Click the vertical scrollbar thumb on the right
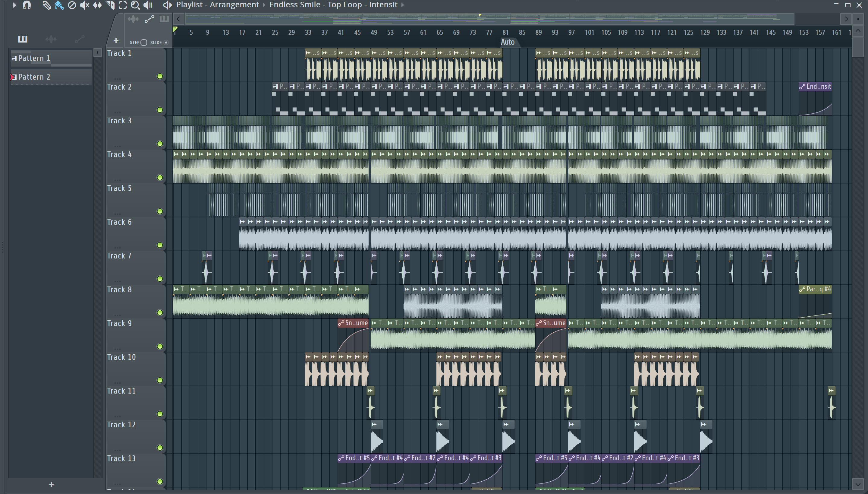This screenshot has height=494, width=868. point(858,48)
